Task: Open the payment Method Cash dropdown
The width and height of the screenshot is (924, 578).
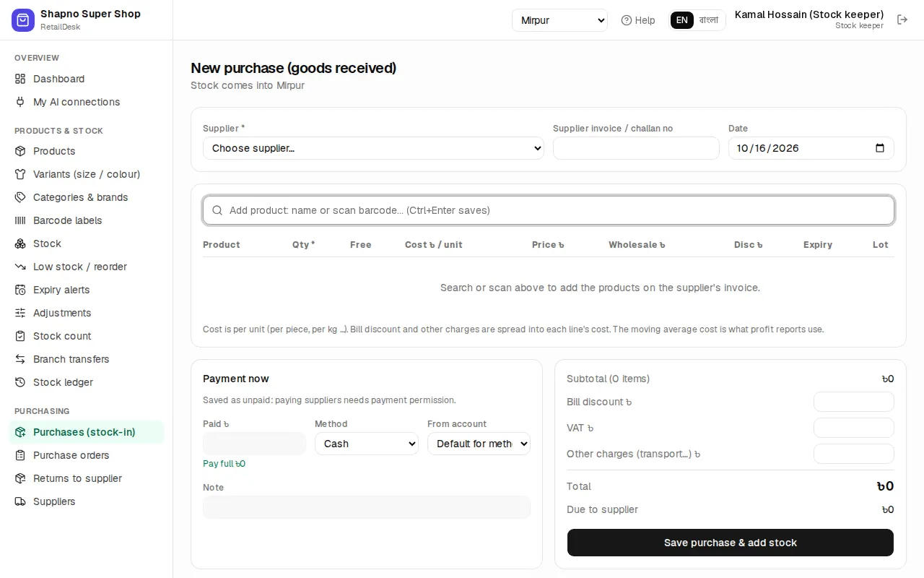Action: [x=367, y=444]
